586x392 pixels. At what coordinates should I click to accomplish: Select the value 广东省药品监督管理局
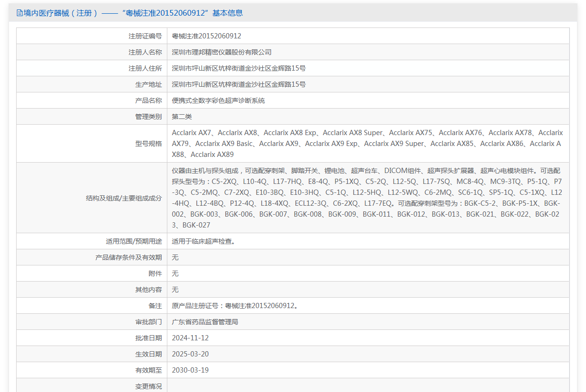click(205, 322)
